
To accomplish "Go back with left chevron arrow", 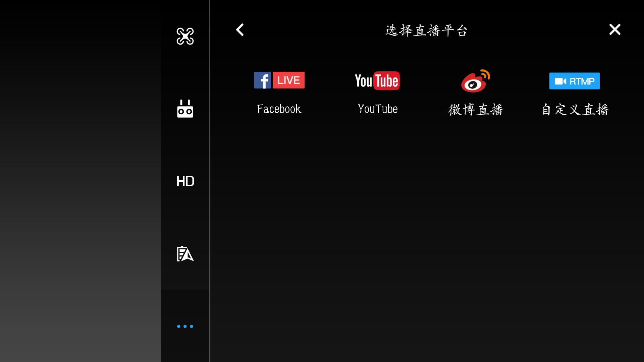I will (240, 30).
